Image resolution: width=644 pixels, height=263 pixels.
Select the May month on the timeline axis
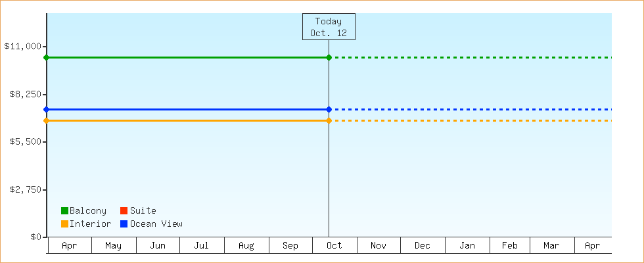113,246
